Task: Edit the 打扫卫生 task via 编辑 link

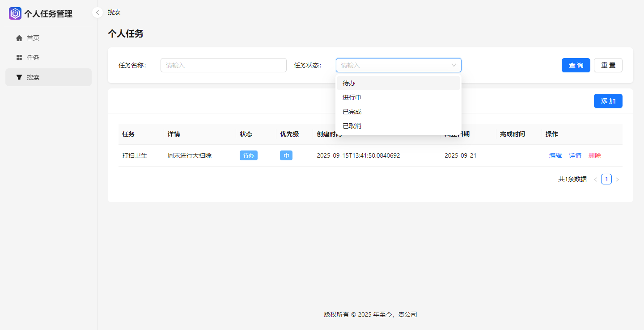Action: pos(555,155)
